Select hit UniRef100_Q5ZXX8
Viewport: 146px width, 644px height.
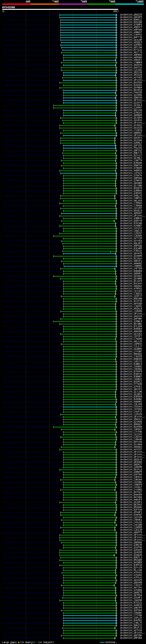(x=131, y=72)
